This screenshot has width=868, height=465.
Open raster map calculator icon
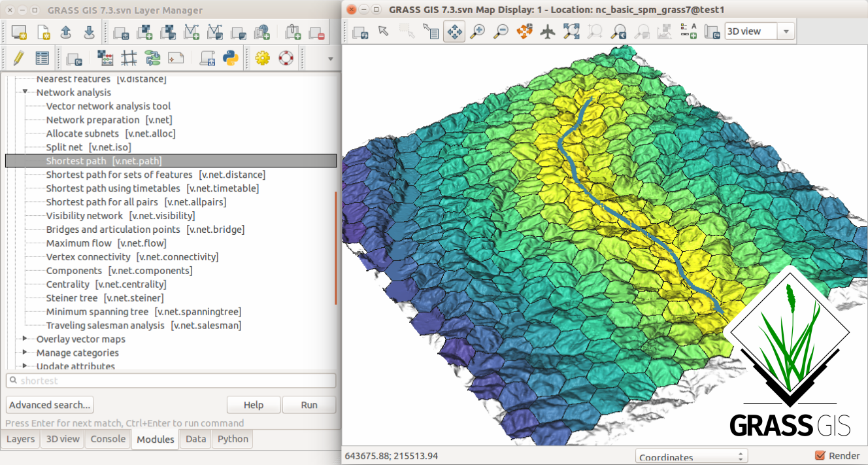105,58
